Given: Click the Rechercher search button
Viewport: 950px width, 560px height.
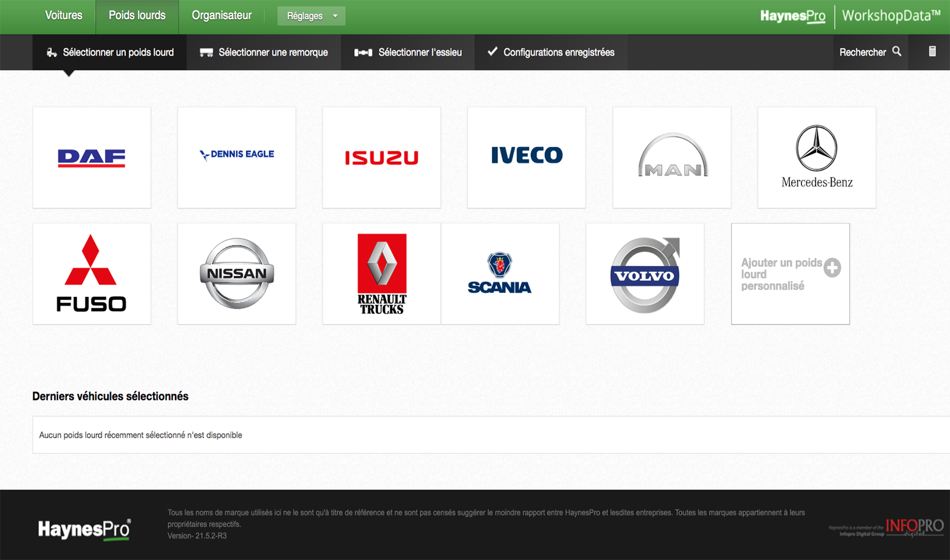Looking at the screenshot, I should click(x=870, y=52).
